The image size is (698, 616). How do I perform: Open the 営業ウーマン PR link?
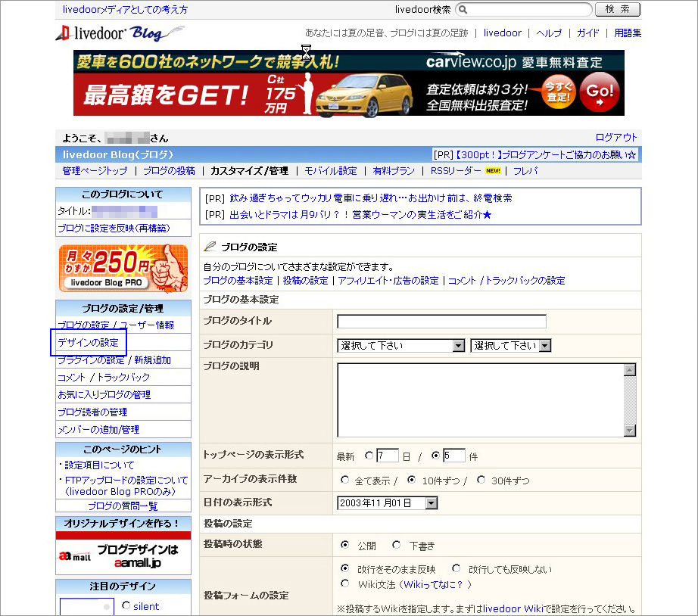360,215
